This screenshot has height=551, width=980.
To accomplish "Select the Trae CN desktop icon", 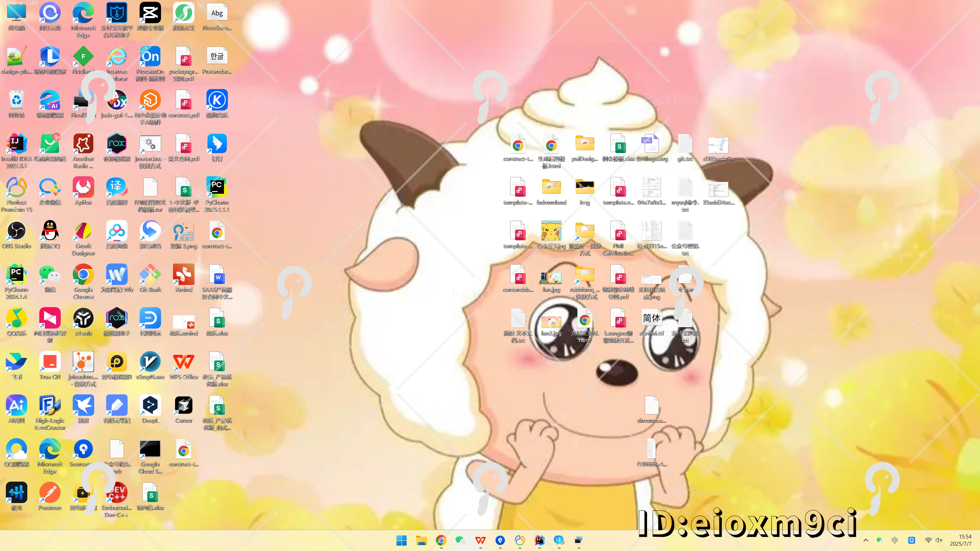I will click(x=50, y=362).
